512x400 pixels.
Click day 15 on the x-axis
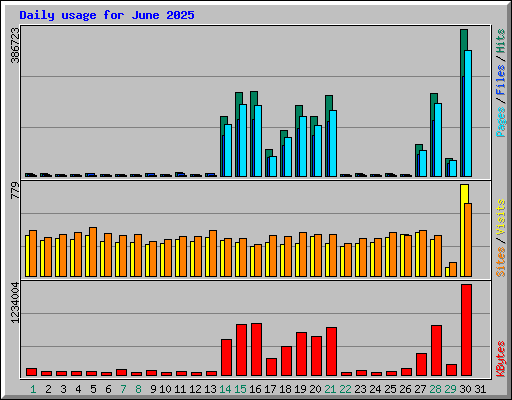coord(240,389)
